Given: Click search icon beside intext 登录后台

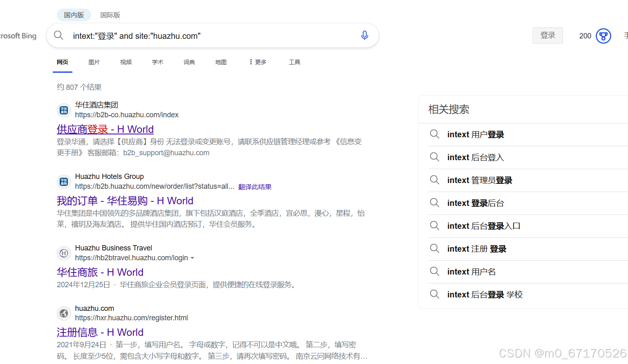Looking at the screenshot, I should 435,203.
